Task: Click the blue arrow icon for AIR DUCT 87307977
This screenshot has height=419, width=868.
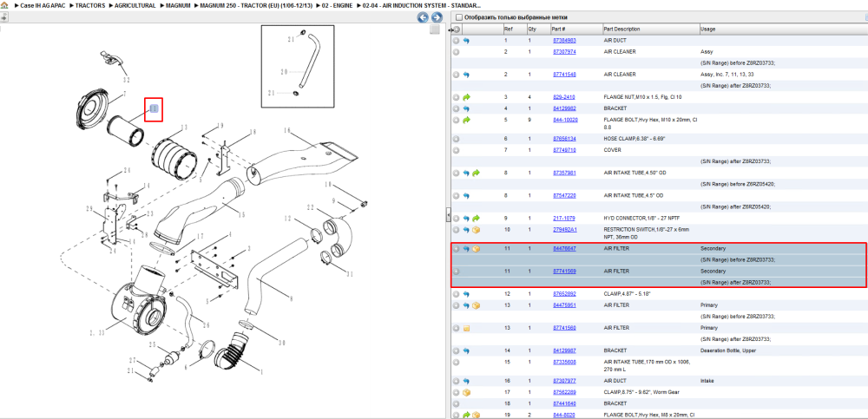Action: (466, 382)
